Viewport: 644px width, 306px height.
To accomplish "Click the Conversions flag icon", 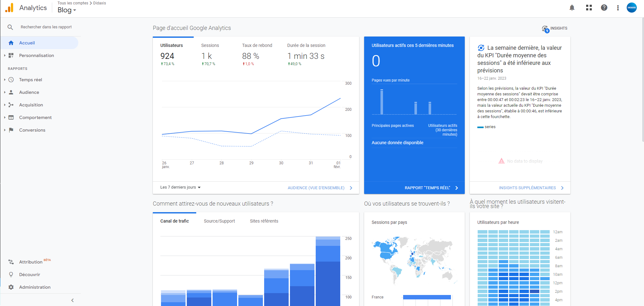I will tap(11, 130).
